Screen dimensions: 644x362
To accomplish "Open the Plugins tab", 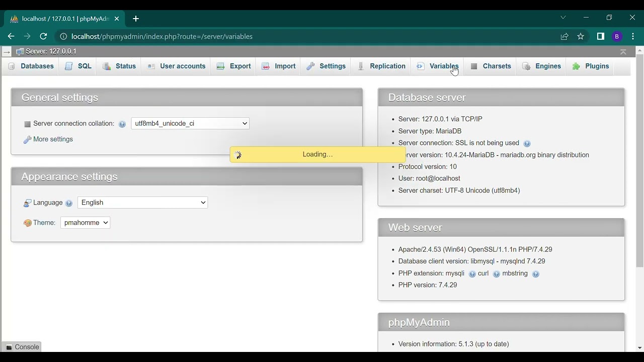I will [591, 66].
